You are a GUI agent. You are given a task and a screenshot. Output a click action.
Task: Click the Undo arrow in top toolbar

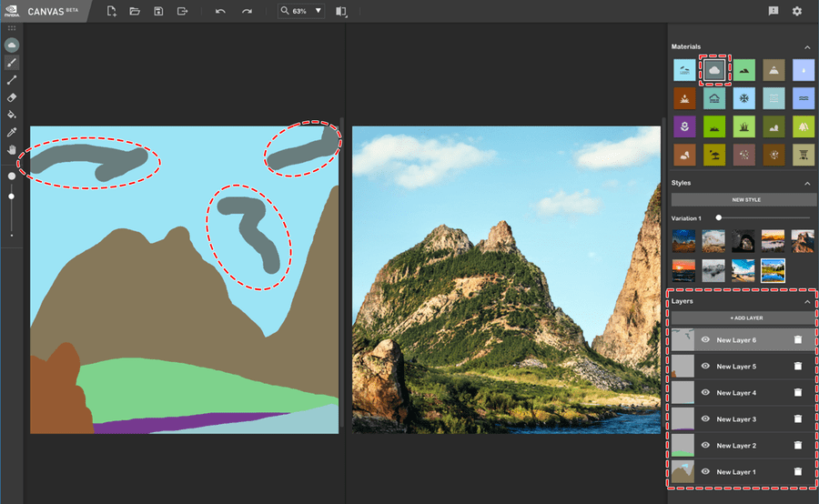220,12
